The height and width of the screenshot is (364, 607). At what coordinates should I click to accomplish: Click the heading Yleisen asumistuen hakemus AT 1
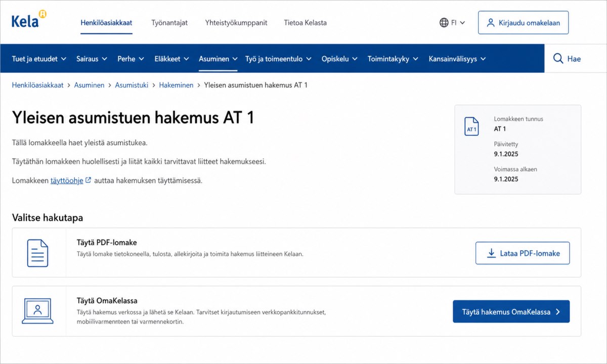click(133, 117)
